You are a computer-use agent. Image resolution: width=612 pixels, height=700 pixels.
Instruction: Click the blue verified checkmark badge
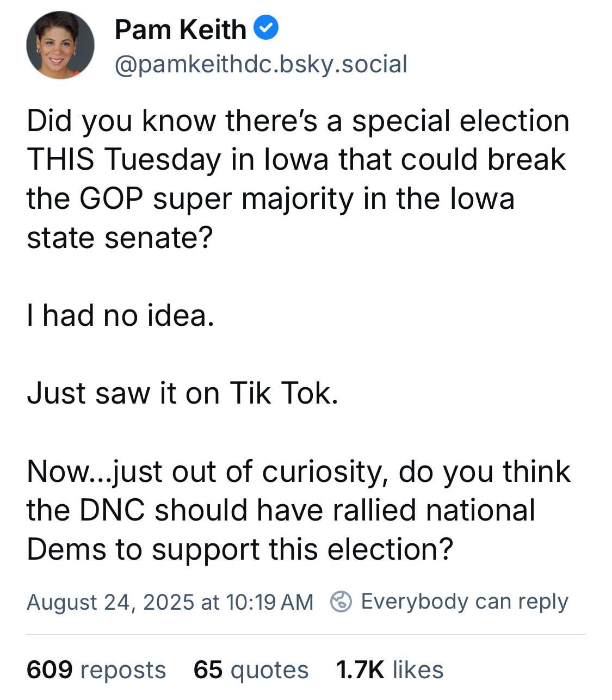tap(267, 29)
